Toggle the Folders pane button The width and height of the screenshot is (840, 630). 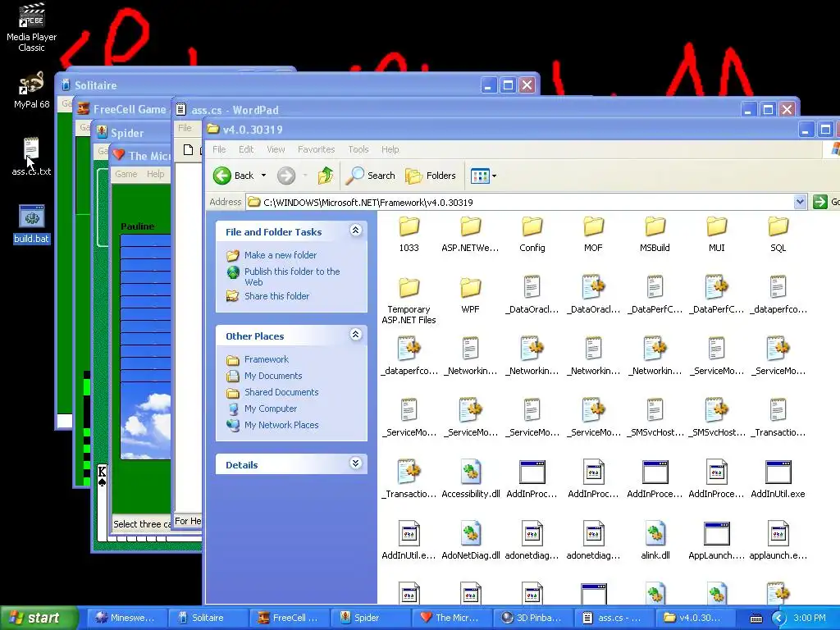pyautogui.click(x=430, y=176)
